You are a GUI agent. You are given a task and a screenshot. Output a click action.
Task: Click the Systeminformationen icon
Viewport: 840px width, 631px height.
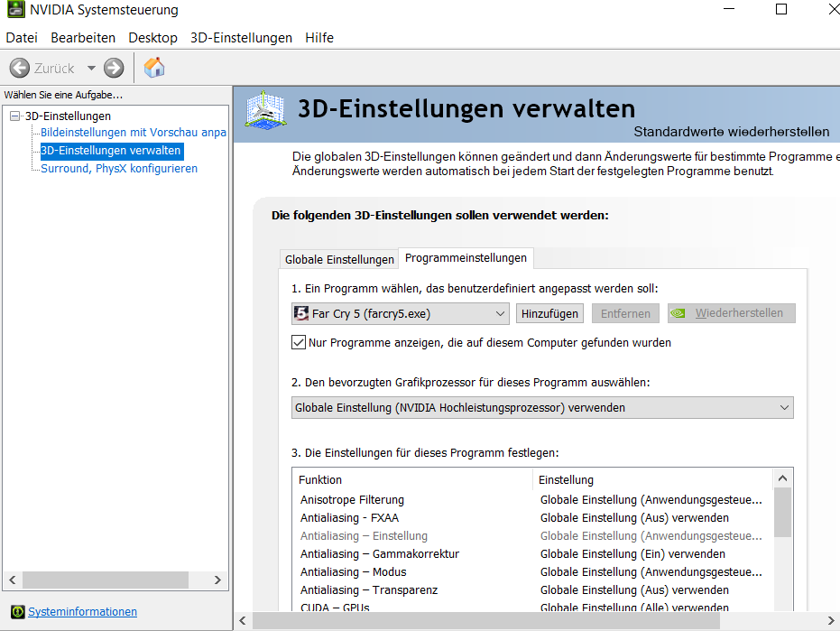pyautogui.click(x=18, y=612)
